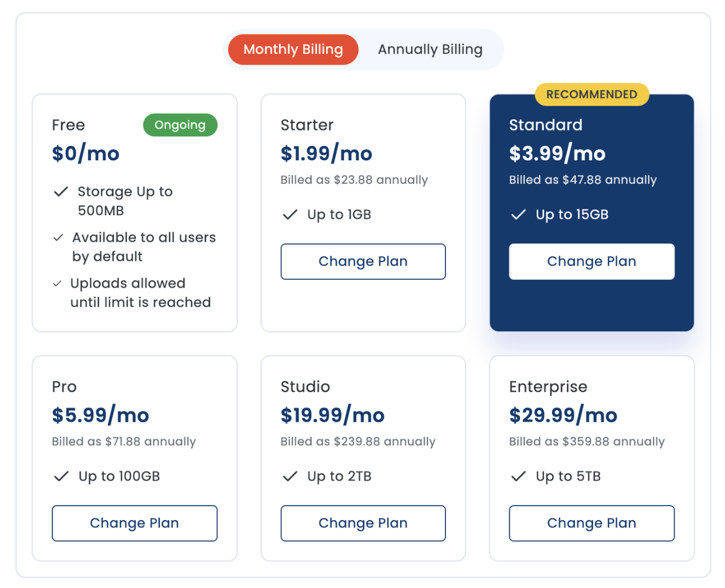
Task: Click checkmark icon next to Up to 2TB
Action: [290, 476]
